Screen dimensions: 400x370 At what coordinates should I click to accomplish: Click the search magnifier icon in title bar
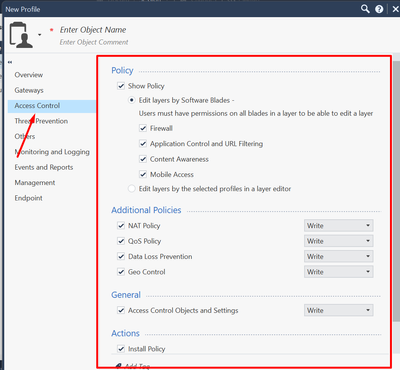(x=365, y=9)
